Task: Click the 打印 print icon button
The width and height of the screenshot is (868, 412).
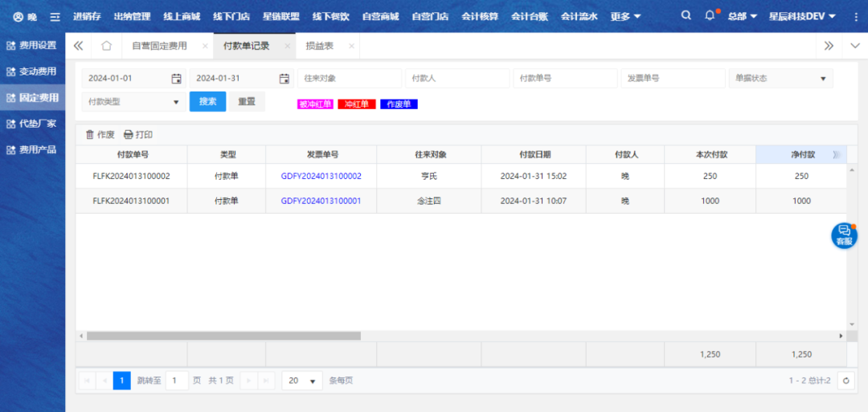Action: (x=138, y=135)
